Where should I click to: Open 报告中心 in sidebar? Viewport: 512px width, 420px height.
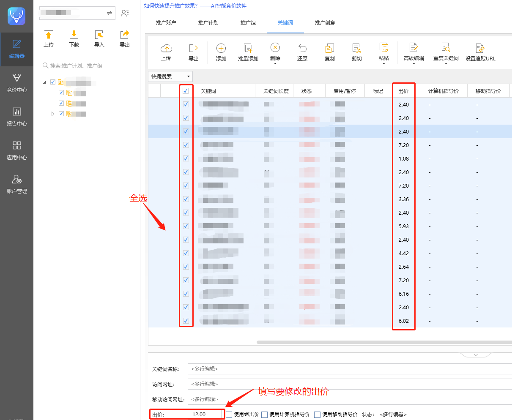(x=16, y=117)
